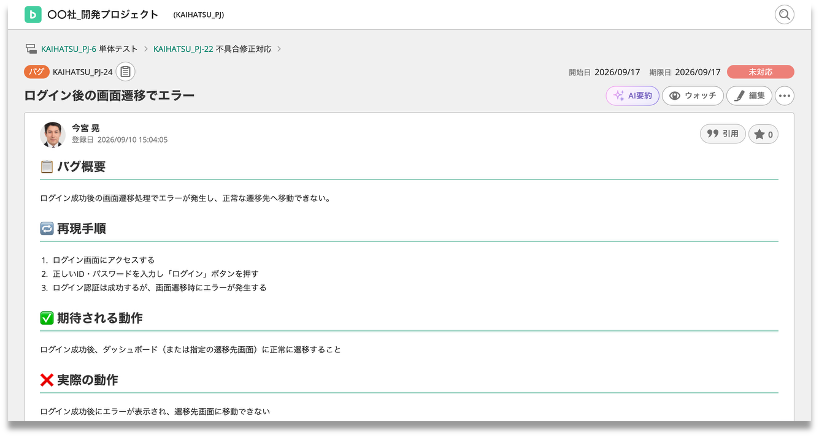
Task: Select the registration date 2026/09/10 15:04:05
Action: click(132, 140)
